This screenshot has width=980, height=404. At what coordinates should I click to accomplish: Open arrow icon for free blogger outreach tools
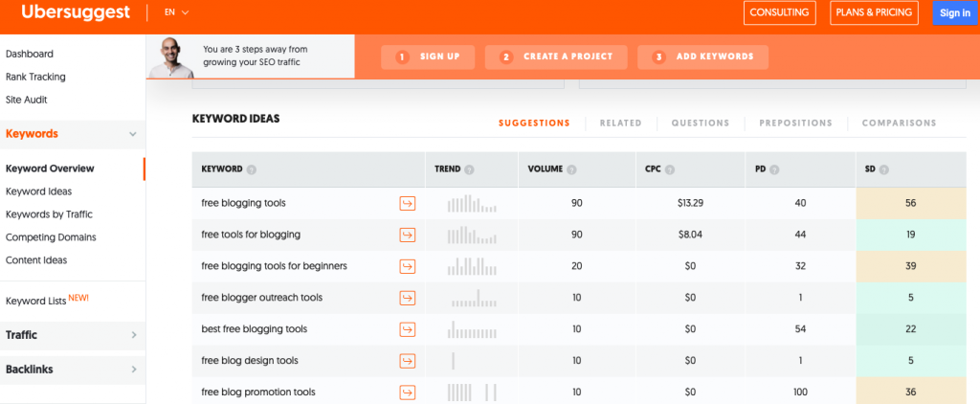coord(408,298)
